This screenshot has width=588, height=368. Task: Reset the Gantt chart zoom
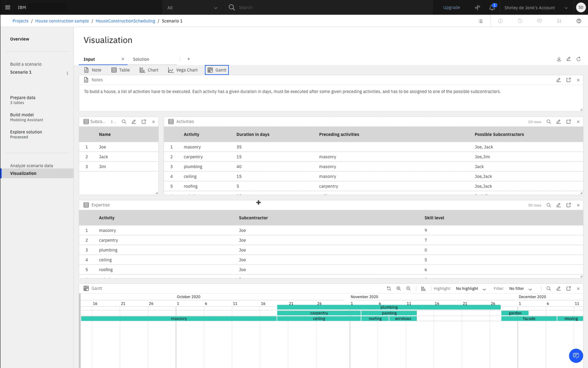389,289
